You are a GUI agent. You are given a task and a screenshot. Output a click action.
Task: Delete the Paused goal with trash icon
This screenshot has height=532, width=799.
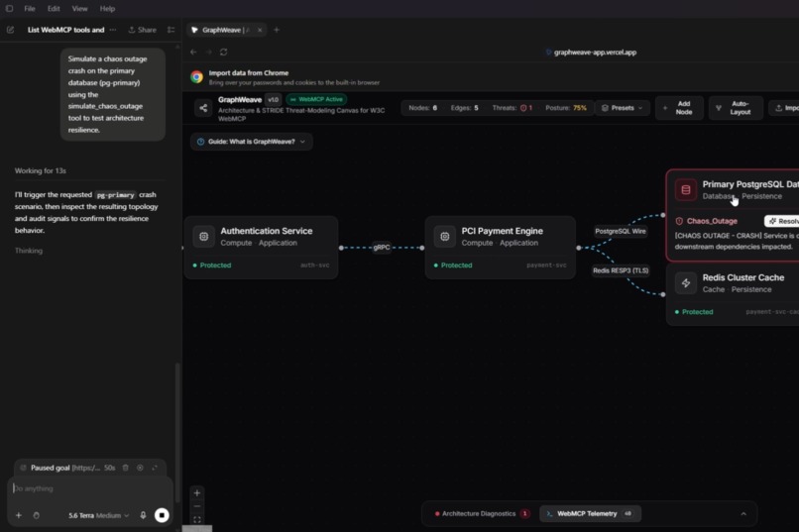[125, 468]
